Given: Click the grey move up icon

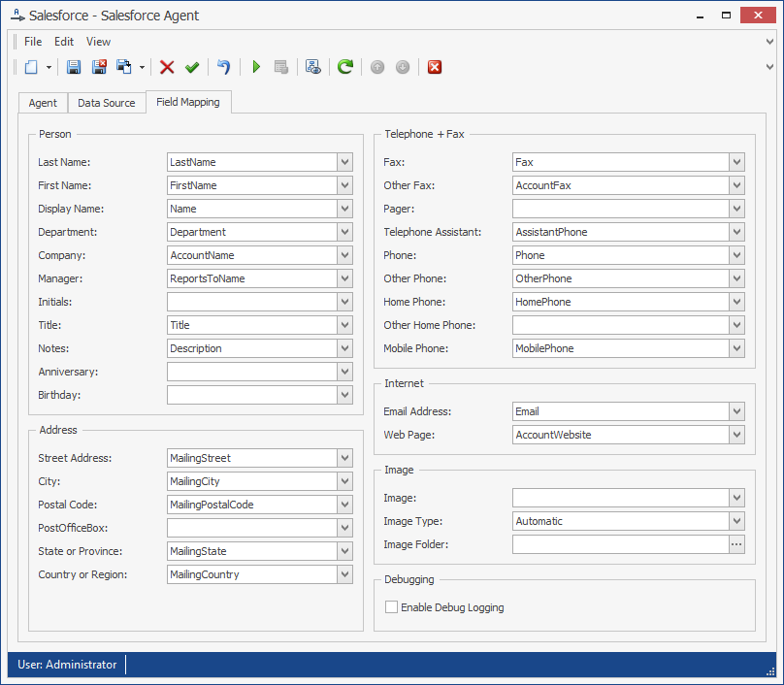Looking at the screenshot, I should 377,67.
